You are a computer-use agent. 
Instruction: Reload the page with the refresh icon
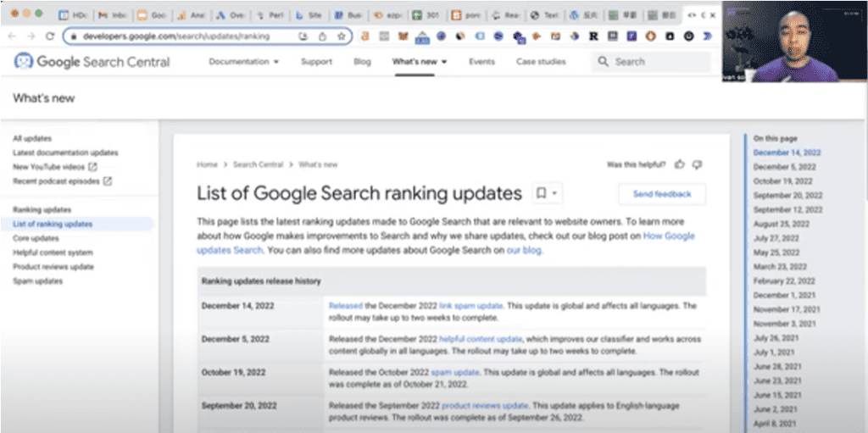pyautogui.click(x=50, y=36)
